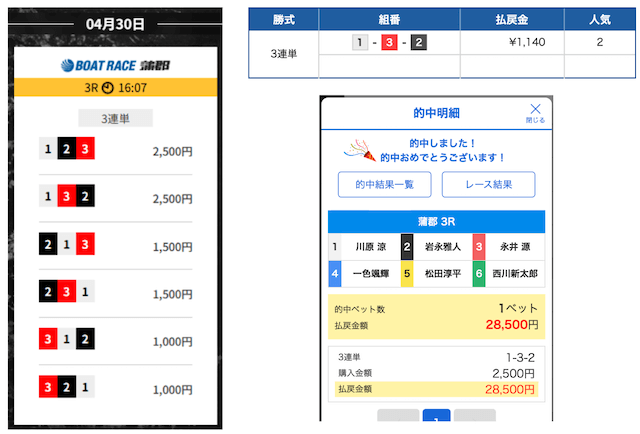This screenshot has width=640, height=434.
Task: Click racer 松田淳平
Action: (x=443, y=274)
